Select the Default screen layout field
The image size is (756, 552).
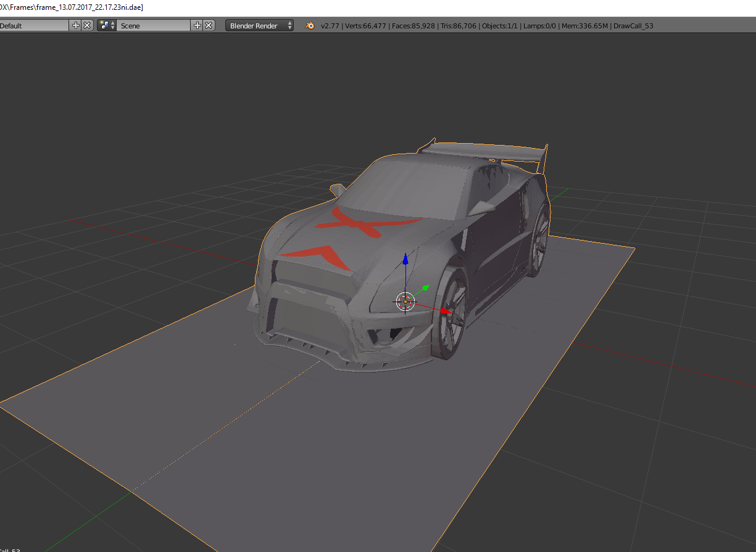[34, 26]
